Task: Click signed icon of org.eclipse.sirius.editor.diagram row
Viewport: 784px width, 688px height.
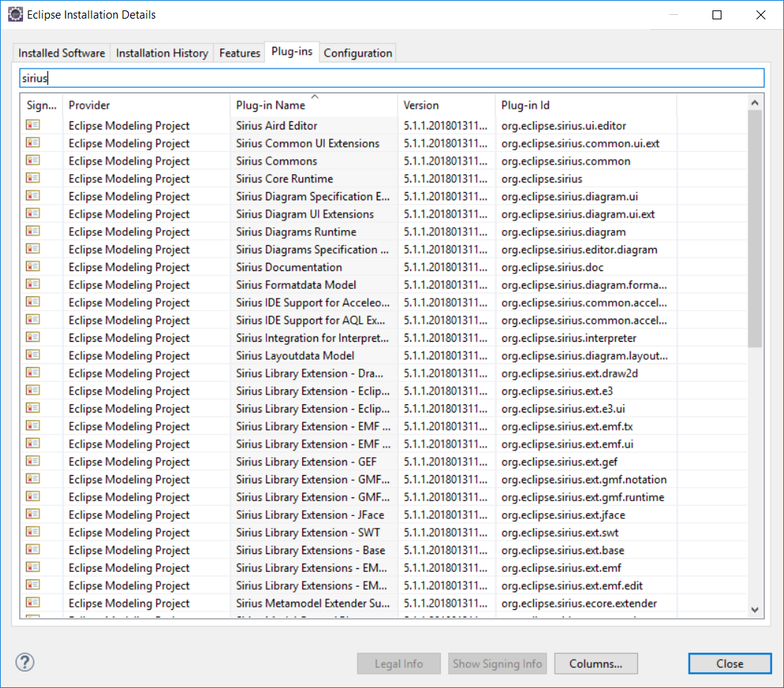Action: pos(33,249)
